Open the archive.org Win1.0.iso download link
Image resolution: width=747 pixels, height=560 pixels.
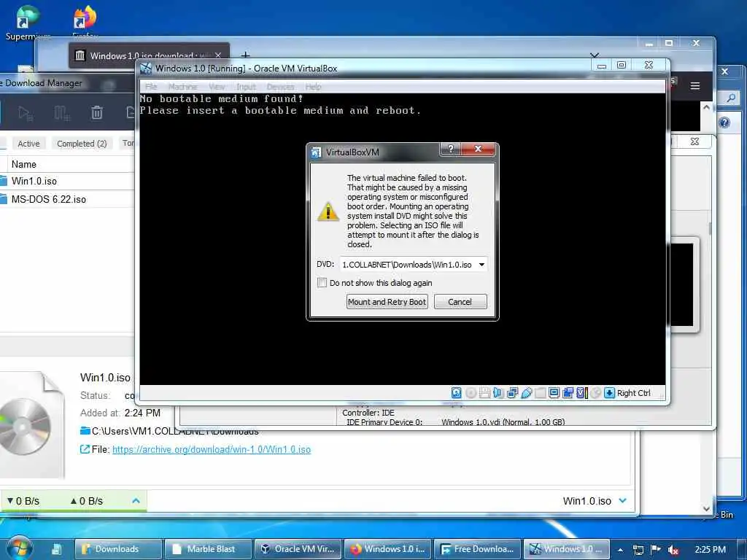tap(212, 449)
